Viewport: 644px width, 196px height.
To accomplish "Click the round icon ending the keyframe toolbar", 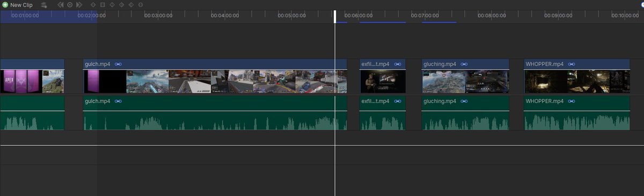I will click(141, 4).
